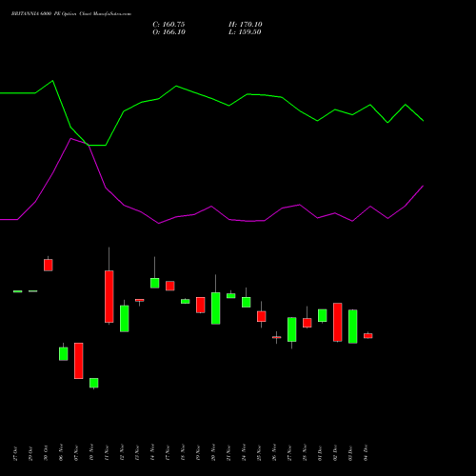Click the open value O: 166.10
The image size is (476, 476).
coord(169,32)
